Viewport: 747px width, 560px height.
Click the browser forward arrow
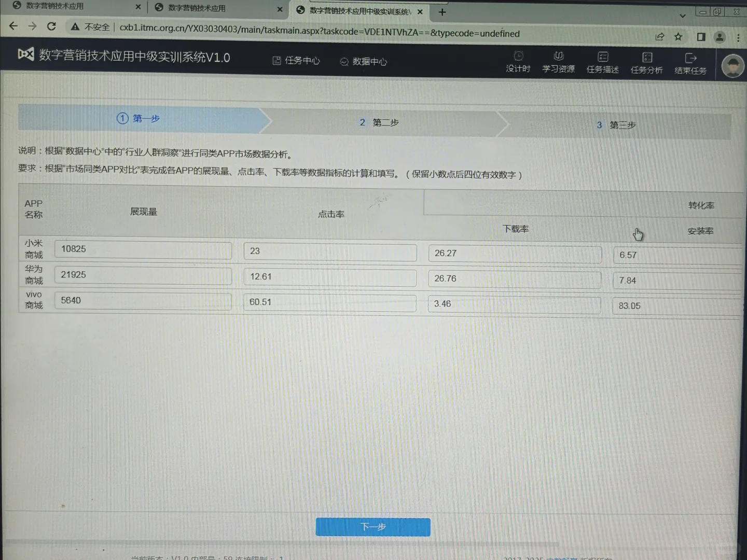[32, 26]
